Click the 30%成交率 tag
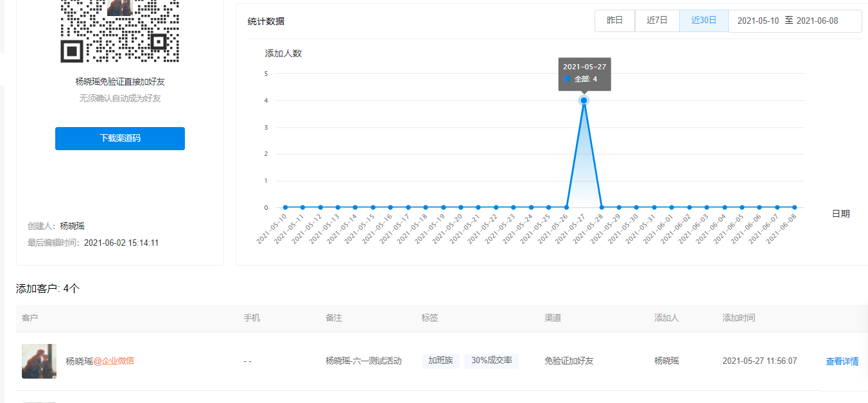 tap(491, 361)
